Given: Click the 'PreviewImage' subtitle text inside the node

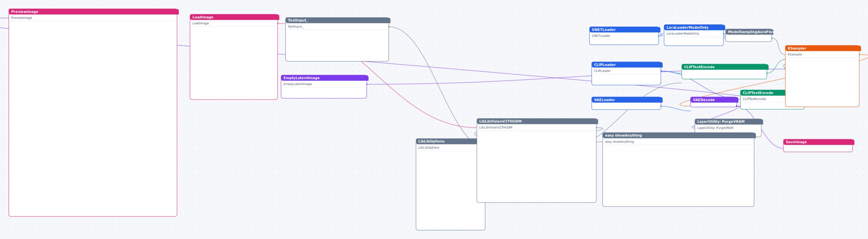Looking at the screenshot, I should coord(22,18).
